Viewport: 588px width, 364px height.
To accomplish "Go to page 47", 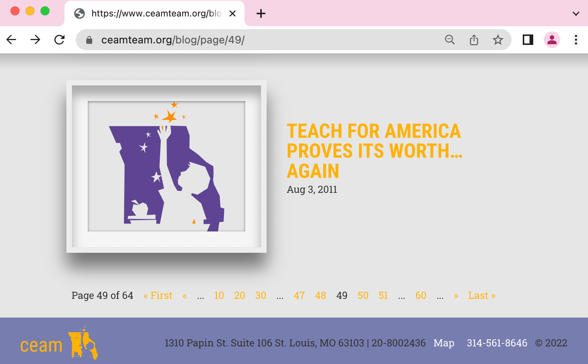I will pyautogui.click(x=299, y=295).
